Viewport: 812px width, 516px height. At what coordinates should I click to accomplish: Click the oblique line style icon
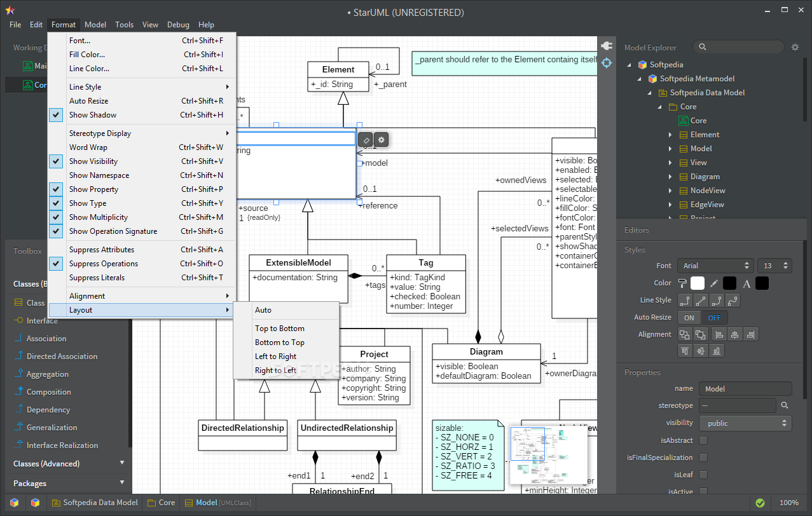[701, 300]
